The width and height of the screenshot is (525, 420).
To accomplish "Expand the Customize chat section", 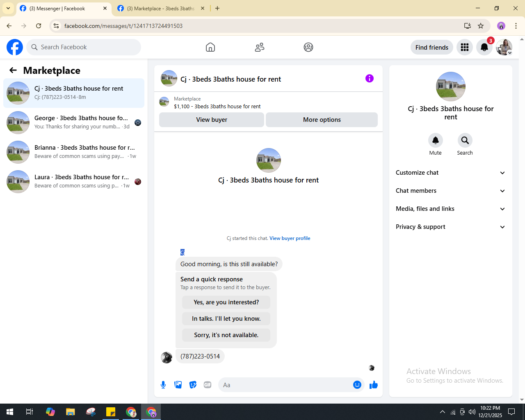I will click(x=450, y=173).
